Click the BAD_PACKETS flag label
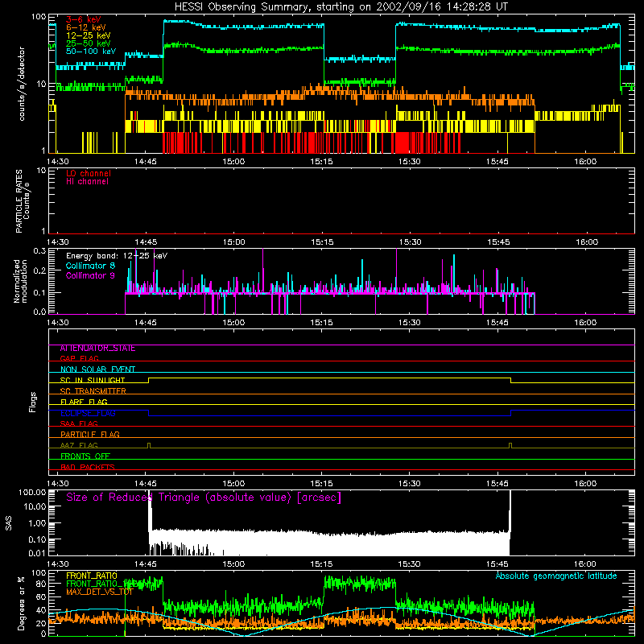The height and width of the screenshot is (644, 644). pos(88,468)
